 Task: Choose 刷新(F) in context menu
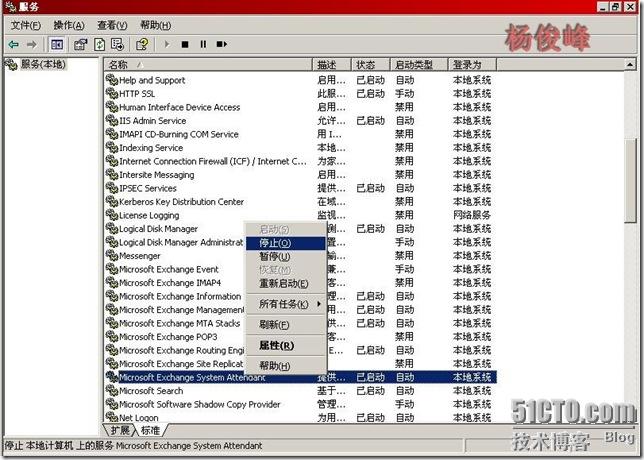tap(285, 325)
